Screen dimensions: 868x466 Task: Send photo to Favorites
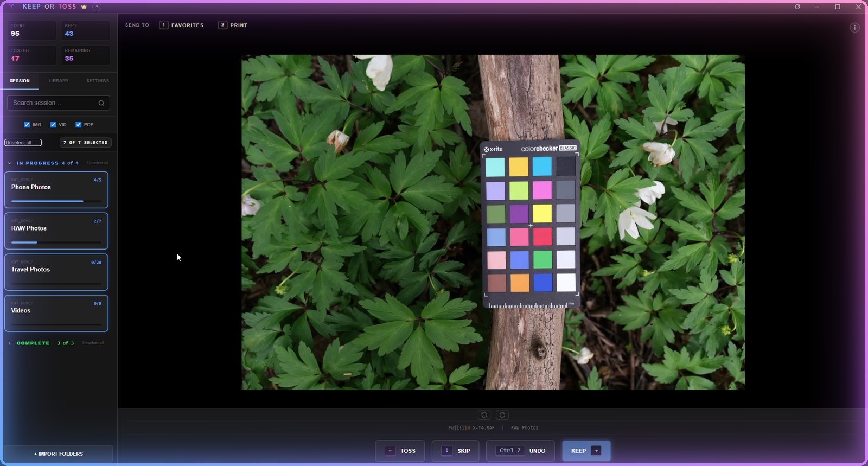(x=182, y=25)
